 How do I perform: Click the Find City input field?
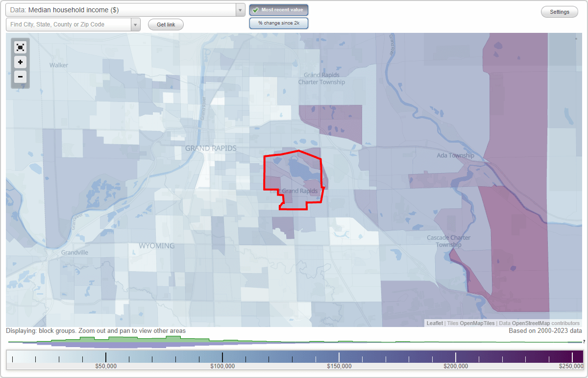69,24
